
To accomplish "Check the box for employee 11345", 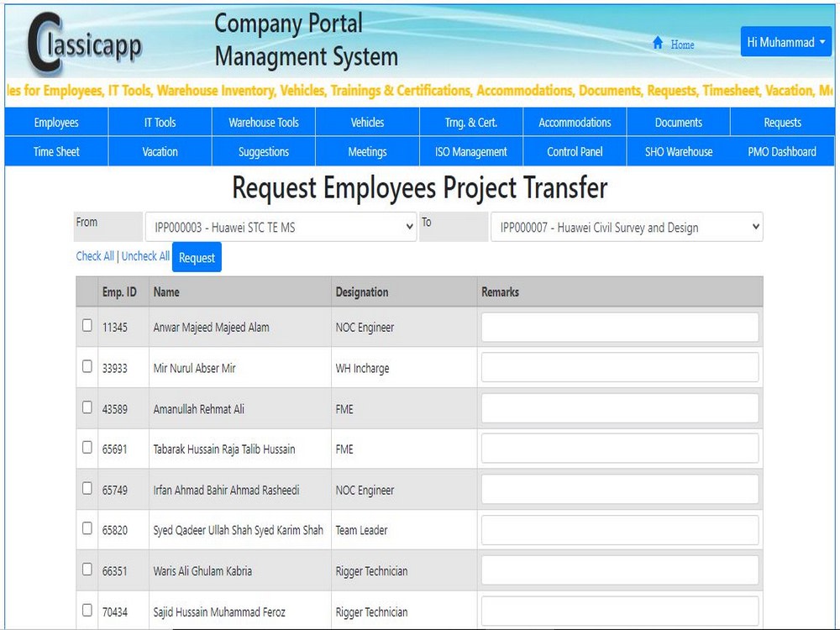I will click(x=87, y=326).
